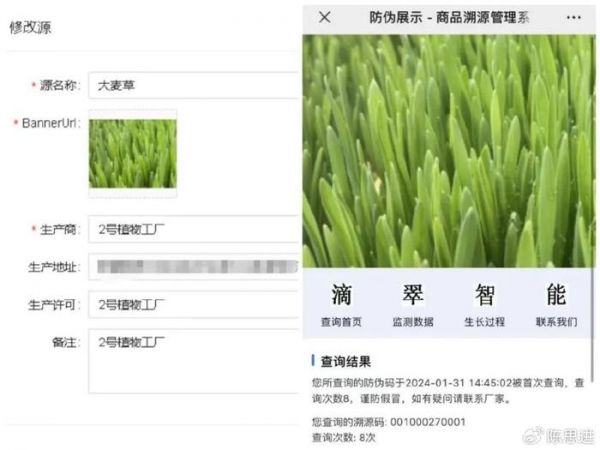This screenshot has height=450, width=600.
Task: Close the 防伪展示 mobile page
Action: (324, 18)
